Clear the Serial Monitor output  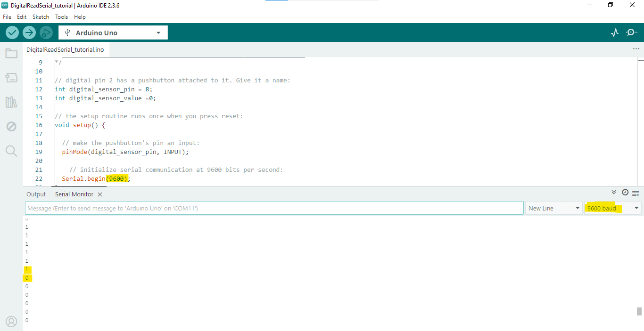(x=636, y=193)
